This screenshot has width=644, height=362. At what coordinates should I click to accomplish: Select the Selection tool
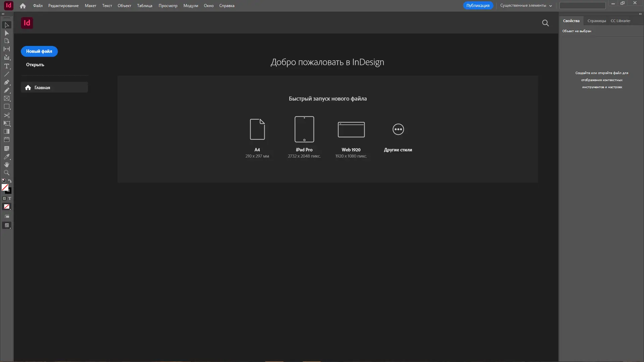pyautogui.click(x=7, y=25)
